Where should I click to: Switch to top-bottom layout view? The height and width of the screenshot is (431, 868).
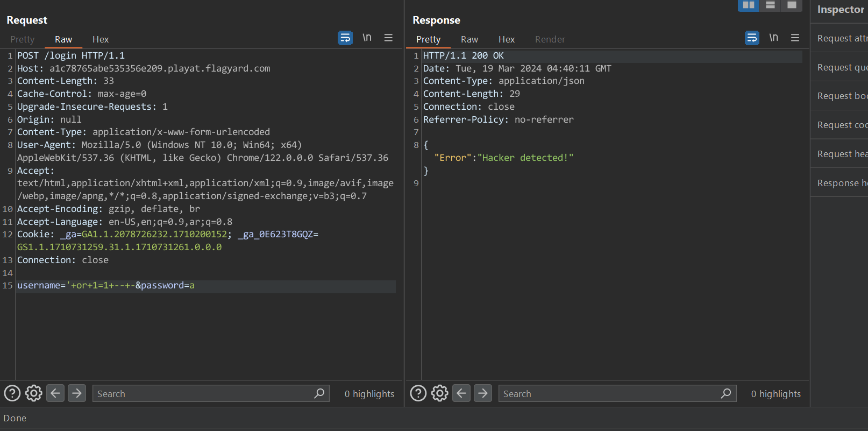(770, 5)
